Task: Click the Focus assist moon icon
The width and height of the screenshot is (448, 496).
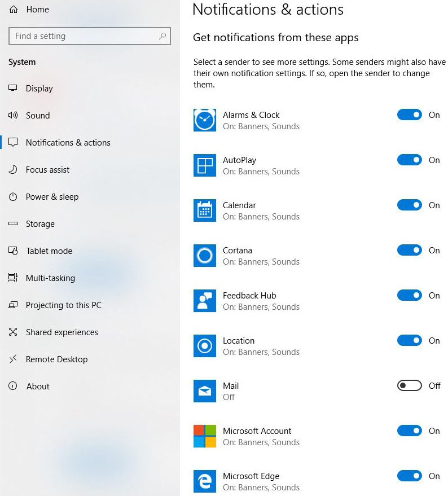Action: pos(12,169)
